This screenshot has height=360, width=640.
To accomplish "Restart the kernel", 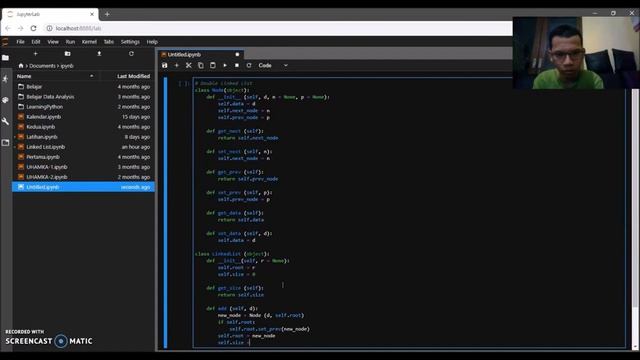I will pos(249,65).
